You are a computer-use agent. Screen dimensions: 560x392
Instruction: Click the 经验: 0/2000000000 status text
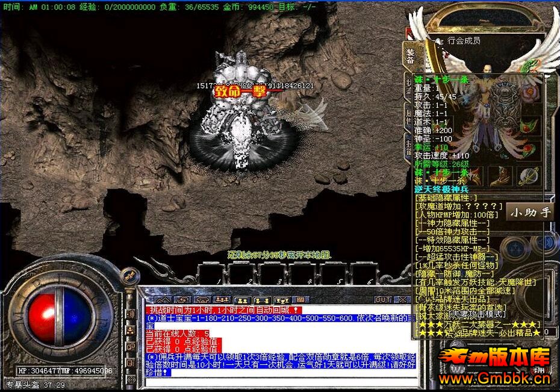[117, 7]
